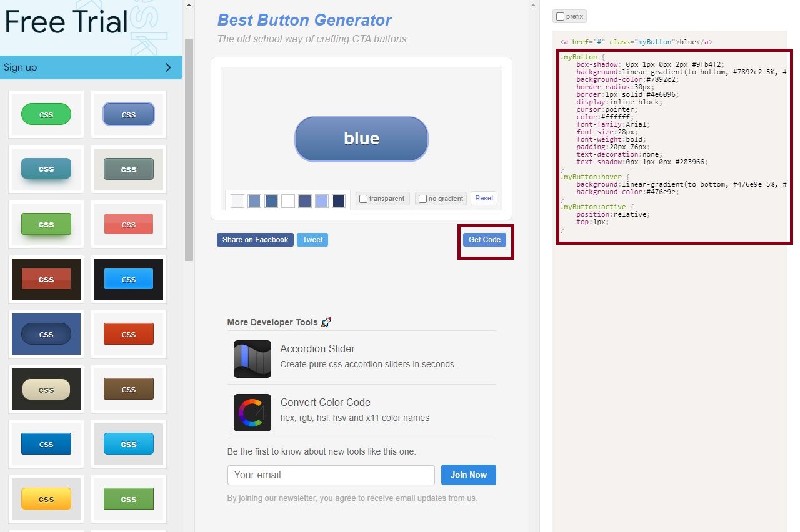
Task: Click the box-shadow code line
Action: [650, 65]
